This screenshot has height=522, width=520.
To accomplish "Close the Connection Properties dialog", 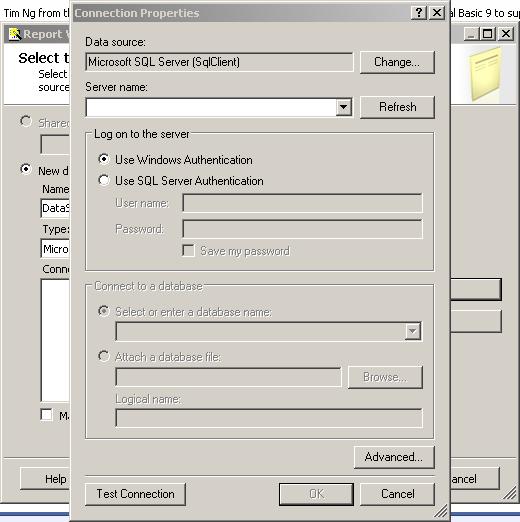I will click(437, 13).
